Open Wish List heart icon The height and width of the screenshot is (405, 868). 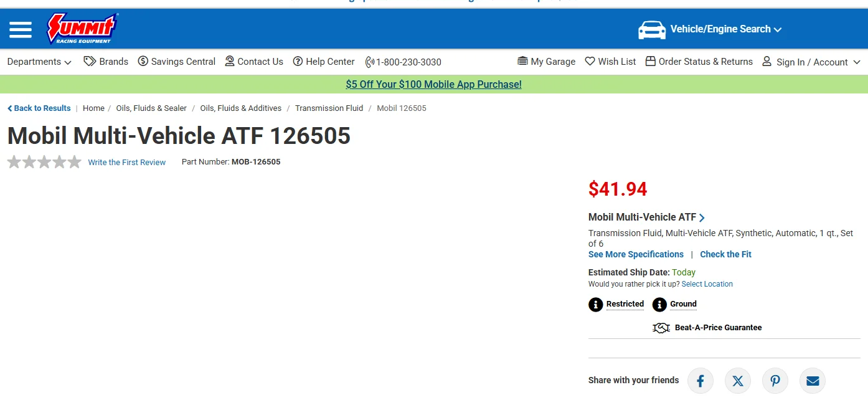point(590,61)
